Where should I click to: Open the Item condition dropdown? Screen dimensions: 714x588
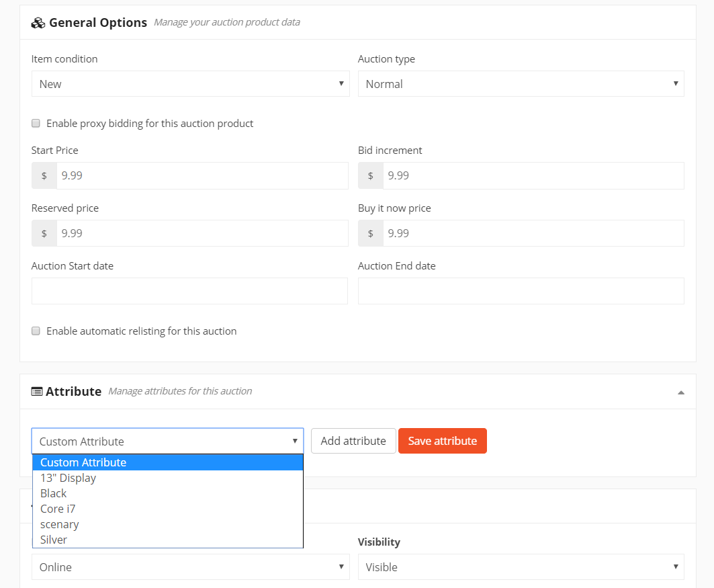point(190,84)
